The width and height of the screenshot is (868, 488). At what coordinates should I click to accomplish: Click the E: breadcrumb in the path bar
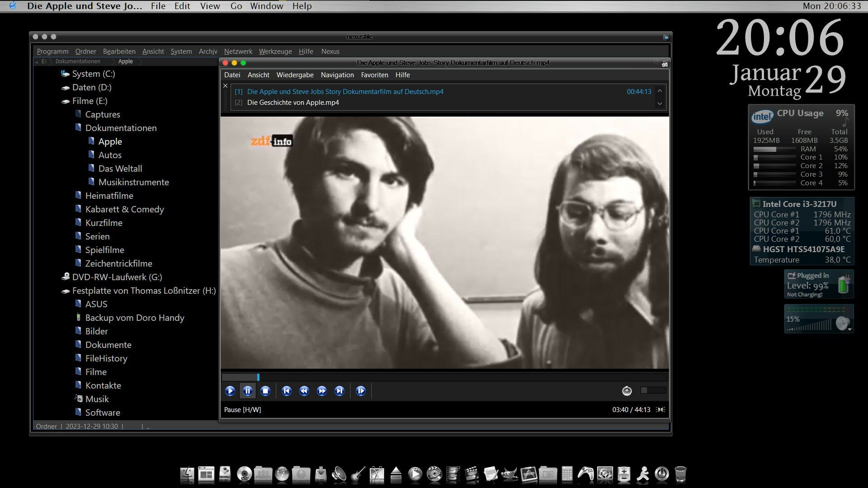pos(44,61)
